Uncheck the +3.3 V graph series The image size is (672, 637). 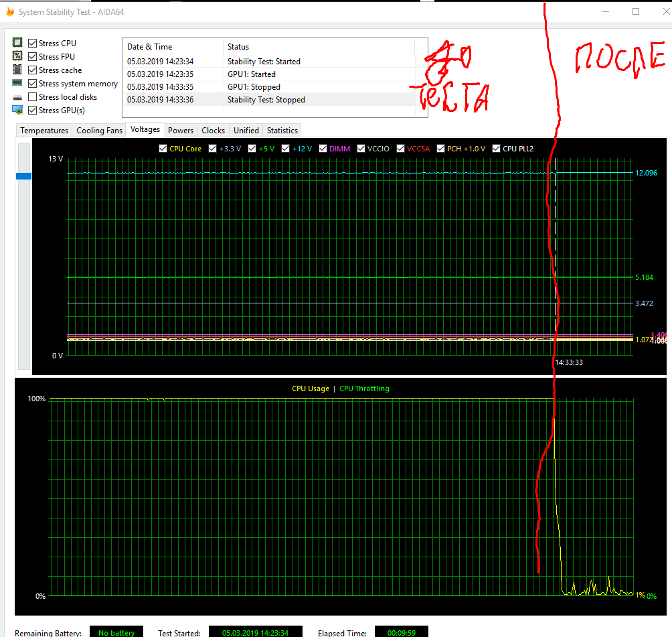tap(213, 149)
